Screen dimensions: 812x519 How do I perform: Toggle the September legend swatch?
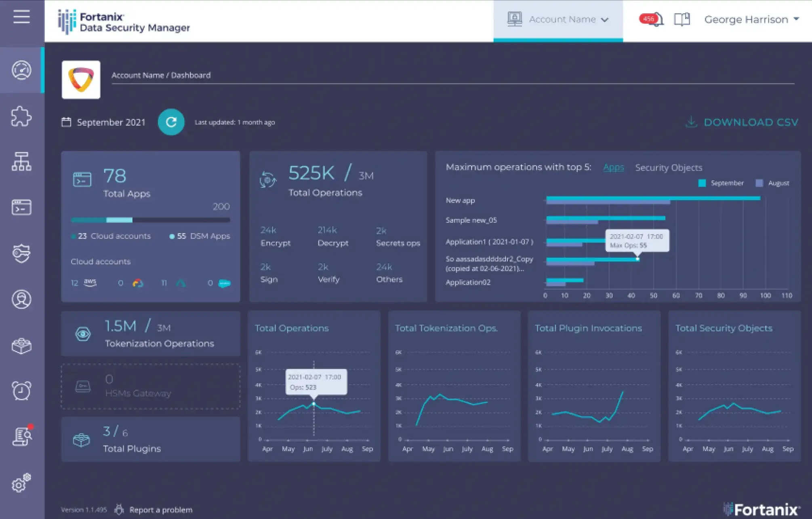[702, 183]
